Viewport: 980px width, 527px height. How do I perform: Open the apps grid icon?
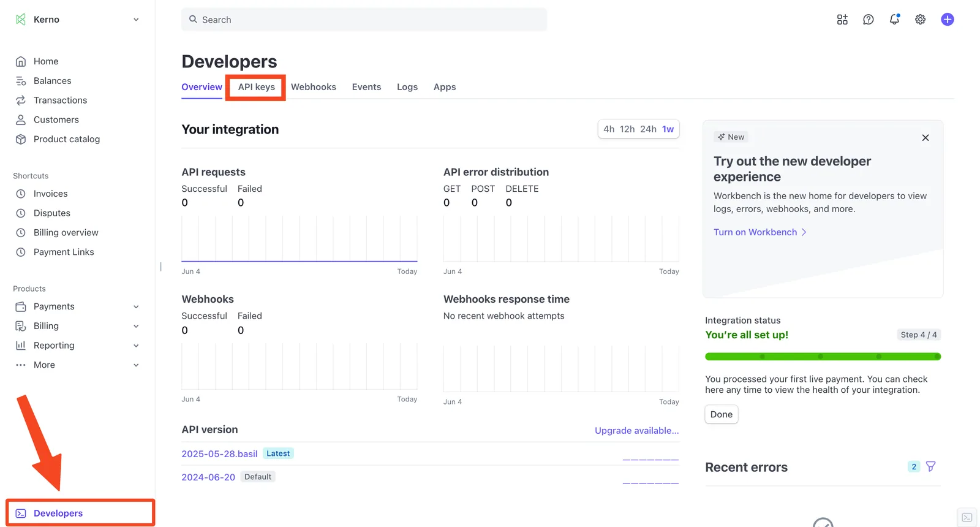click(x=842, y=20)
